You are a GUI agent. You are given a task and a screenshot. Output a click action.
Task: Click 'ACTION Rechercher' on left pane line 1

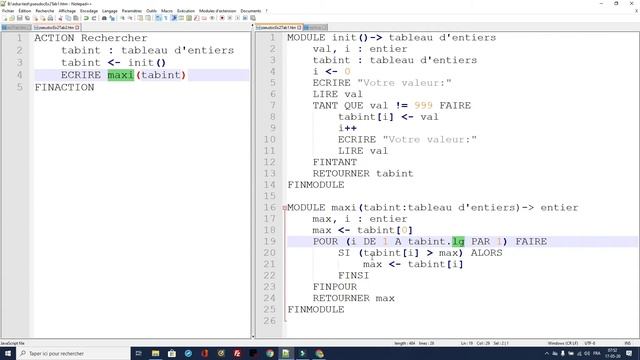click(x=91, y=38)
